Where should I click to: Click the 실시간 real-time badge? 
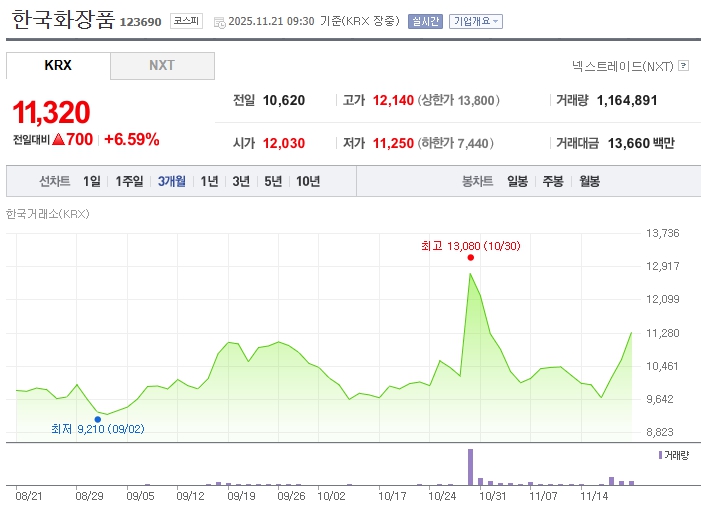coord(425,21)
